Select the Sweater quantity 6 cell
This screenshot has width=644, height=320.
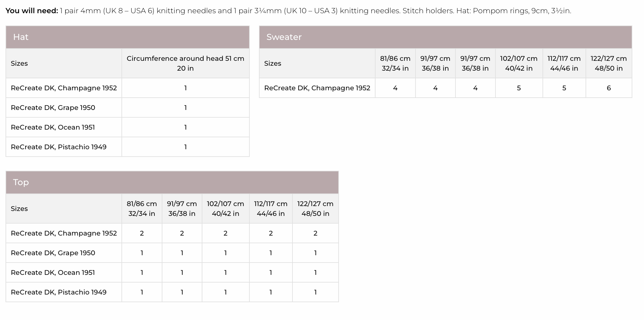[608, 88]
